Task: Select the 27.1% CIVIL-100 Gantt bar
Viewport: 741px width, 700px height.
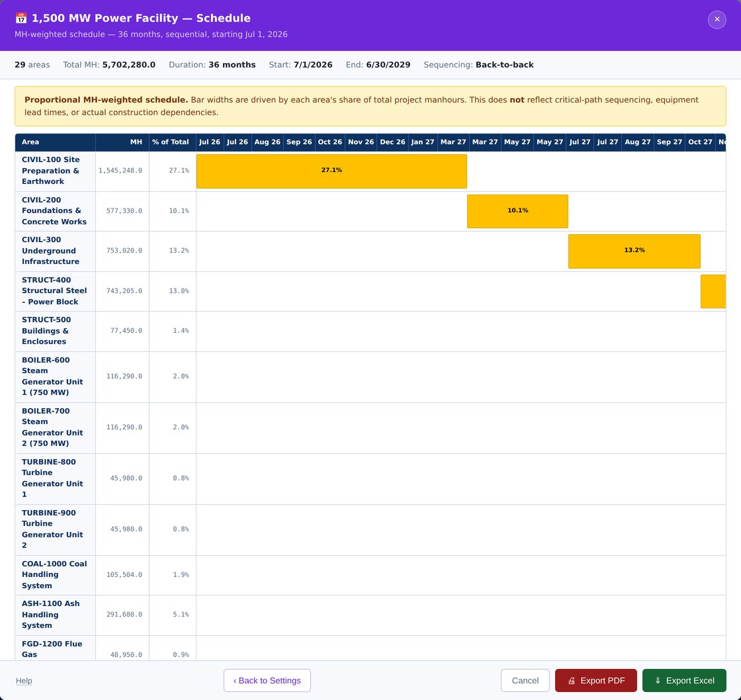Action: pos(331,171)
